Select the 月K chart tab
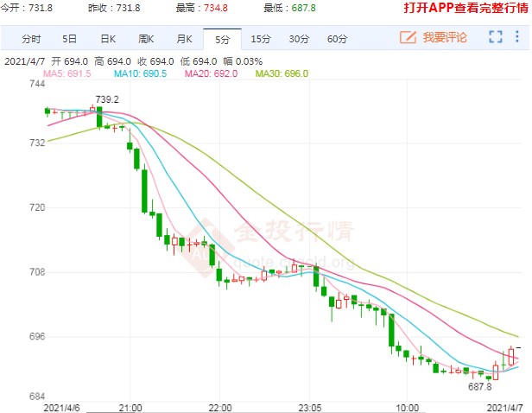This screenshot has width=532, height=413. (x=184, y=39)
